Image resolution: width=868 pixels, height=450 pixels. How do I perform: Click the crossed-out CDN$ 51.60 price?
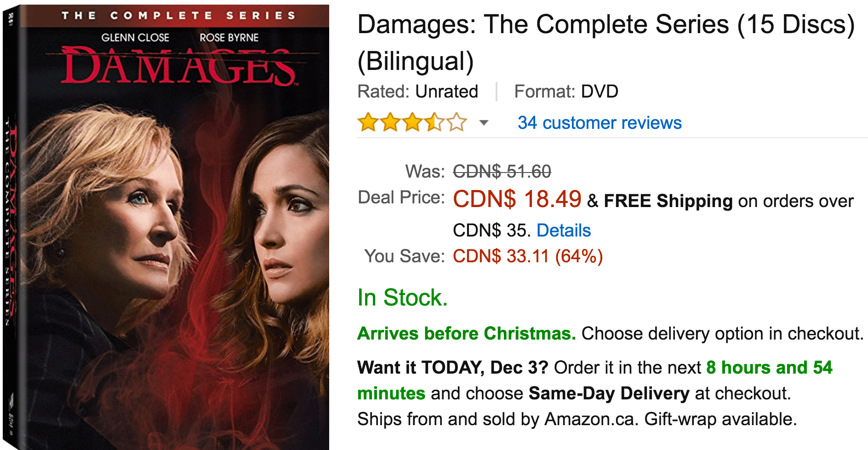point(502,172)
